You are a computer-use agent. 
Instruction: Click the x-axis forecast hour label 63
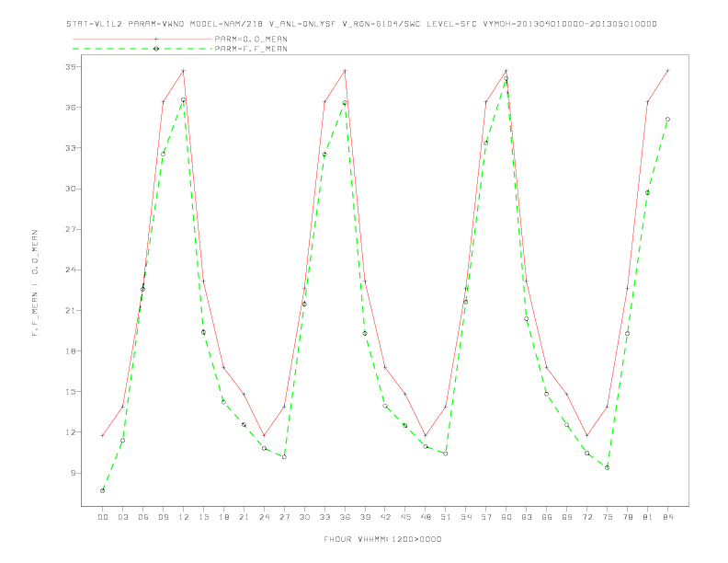(x=527, y=517)
